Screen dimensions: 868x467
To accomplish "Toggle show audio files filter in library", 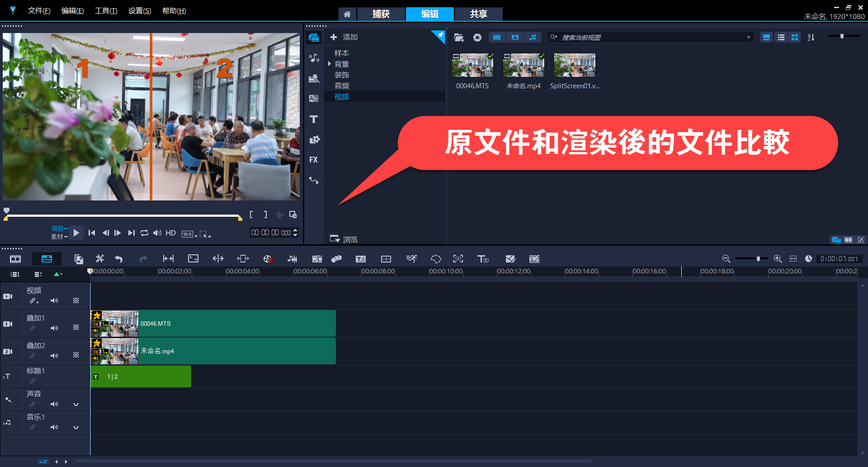I will pos(533,38).
